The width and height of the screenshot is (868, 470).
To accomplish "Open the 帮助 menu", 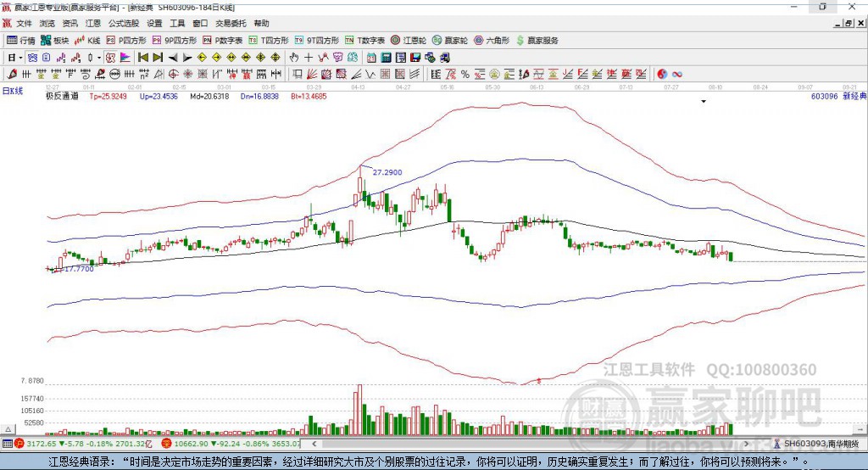I will point(261,23).
